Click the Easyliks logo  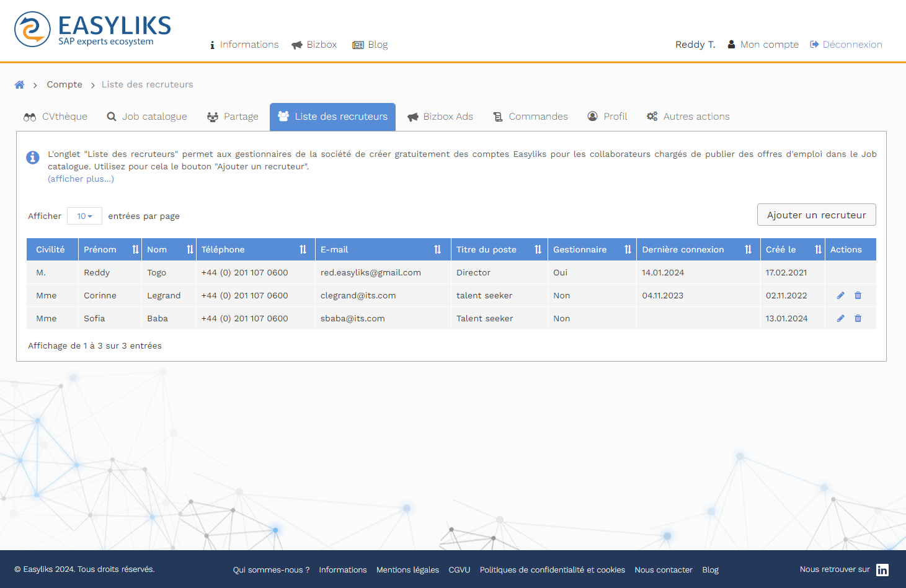pos(93,29)
